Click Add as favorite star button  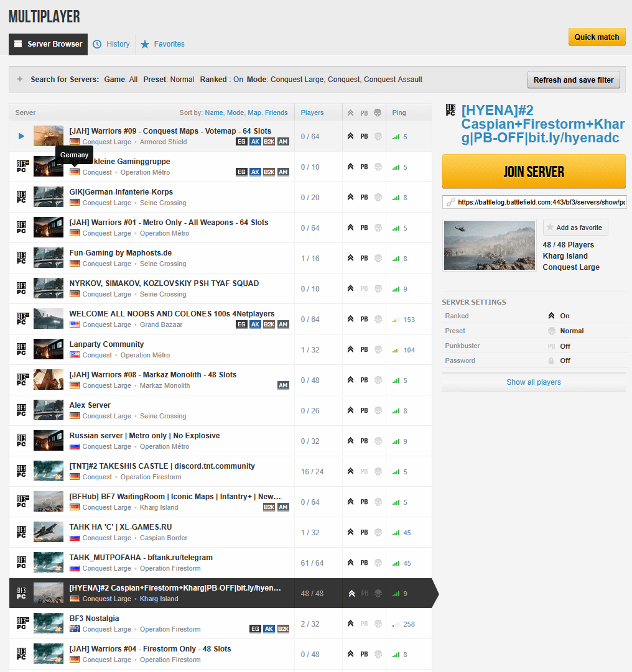click(575, 228)
